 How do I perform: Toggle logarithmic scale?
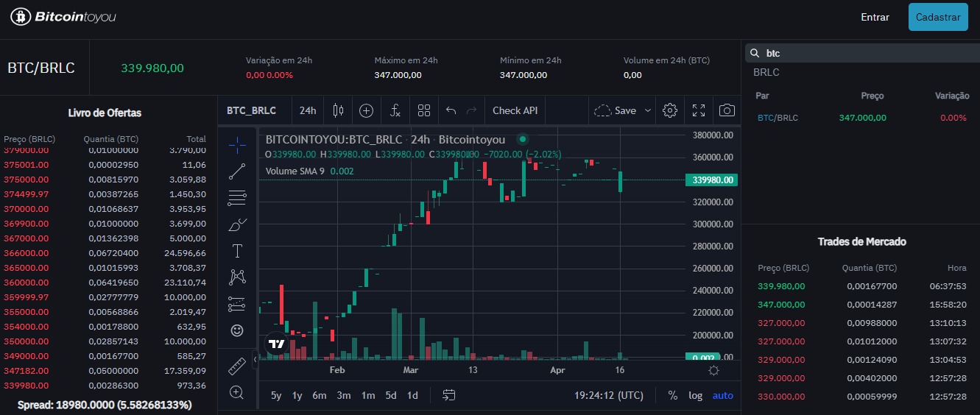pos(695,395)
